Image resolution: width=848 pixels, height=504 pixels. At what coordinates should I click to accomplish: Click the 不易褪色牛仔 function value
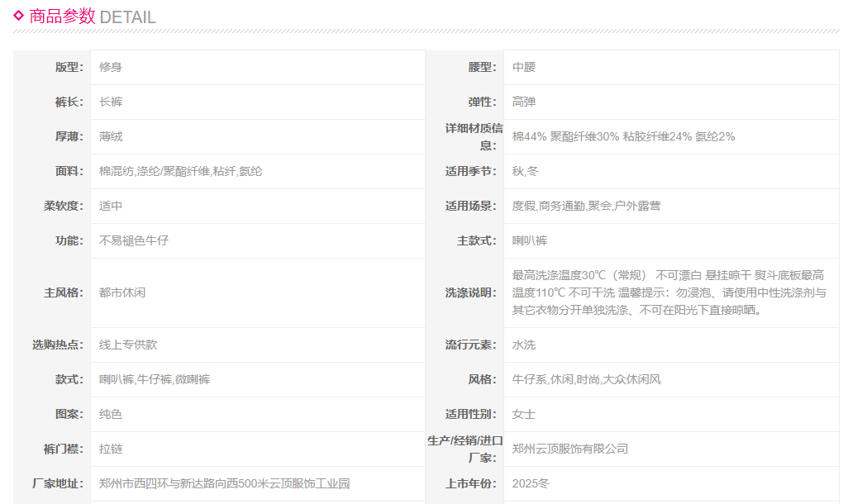point(134,240)
